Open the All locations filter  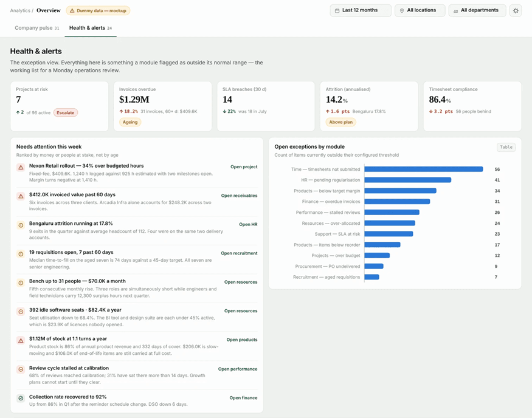[x=420, y=10]
